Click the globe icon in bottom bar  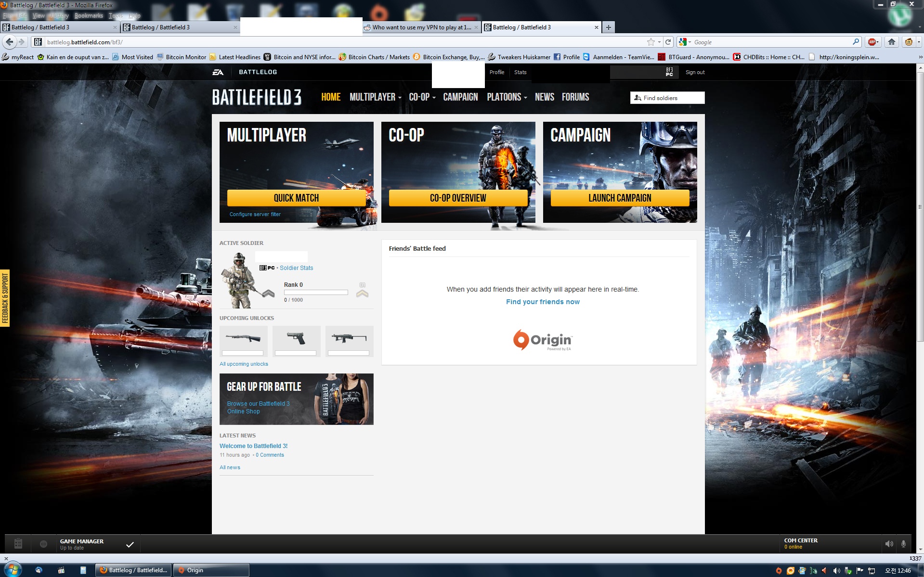[x=43, y=544]
